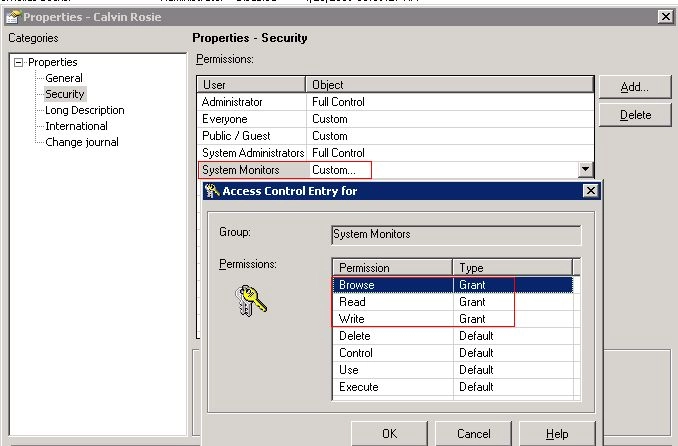Select the Read permission row
The image size is (678, 446).
coord(453,302)
